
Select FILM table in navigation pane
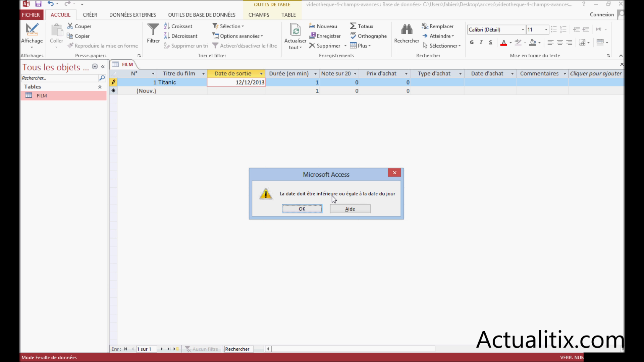pyautogui.click(x=63, y=96)
